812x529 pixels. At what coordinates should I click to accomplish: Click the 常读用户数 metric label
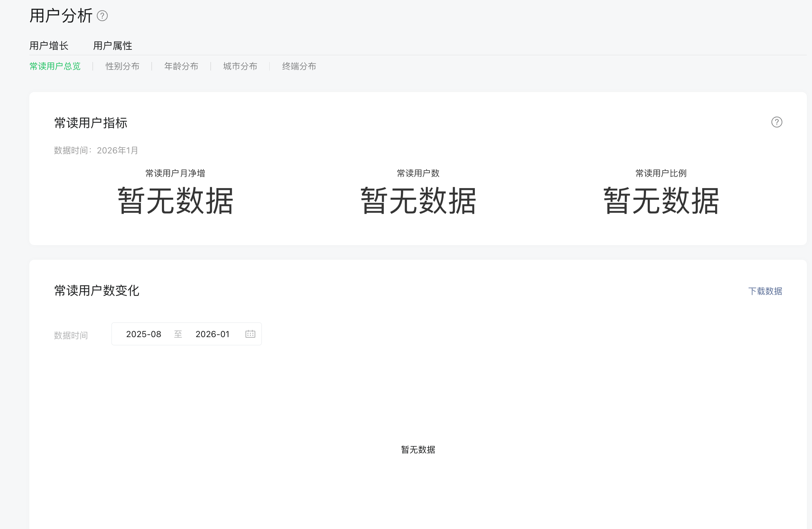(x=418, y=173)
